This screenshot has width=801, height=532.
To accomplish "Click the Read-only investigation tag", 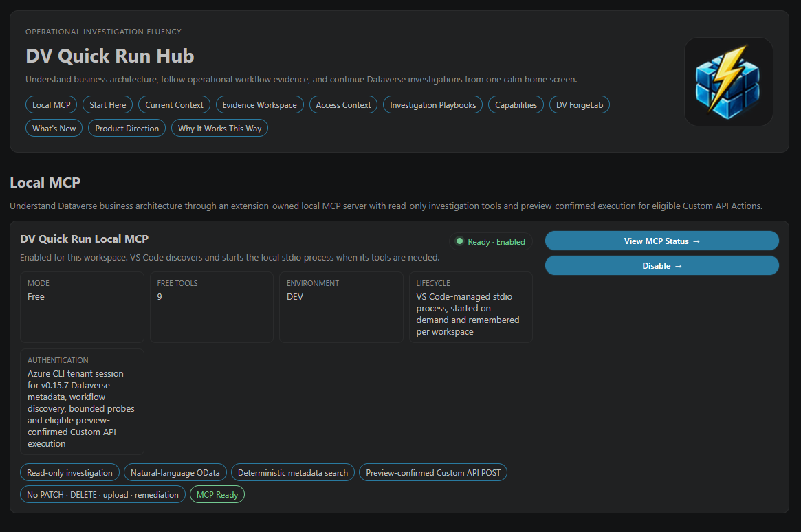I will click(x=69, y=473).
